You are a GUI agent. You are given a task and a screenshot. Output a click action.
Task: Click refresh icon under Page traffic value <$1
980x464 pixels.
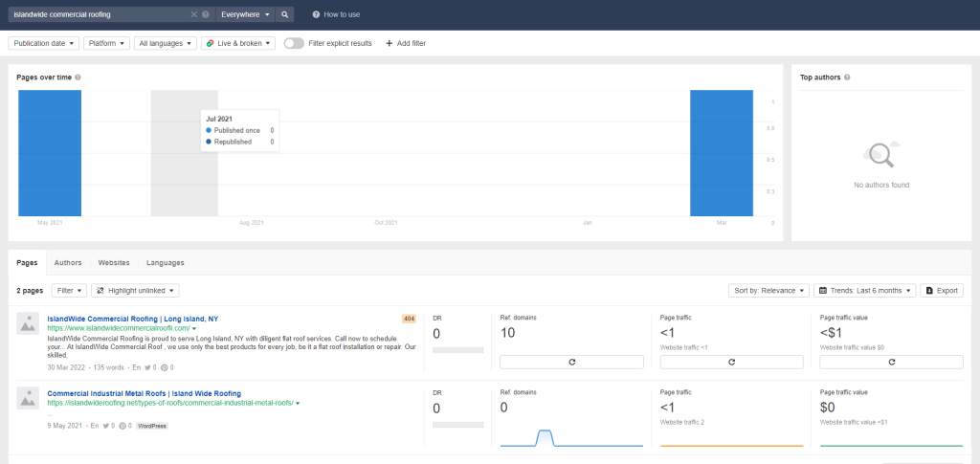point(892,363)
